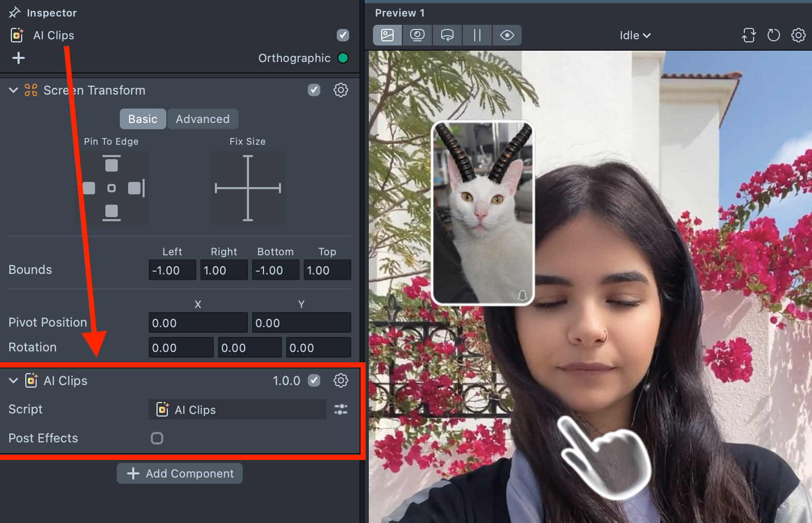812x523 pixels.
Task: Open Screen Transform settings gear
Action: tap(340, 90)
